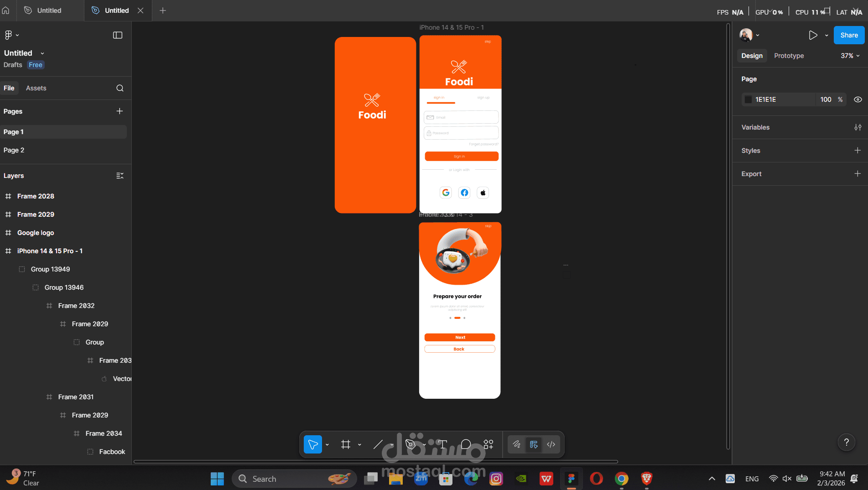Switch to Design mode icon
868x490 pixels.
(x=534, y=444)
